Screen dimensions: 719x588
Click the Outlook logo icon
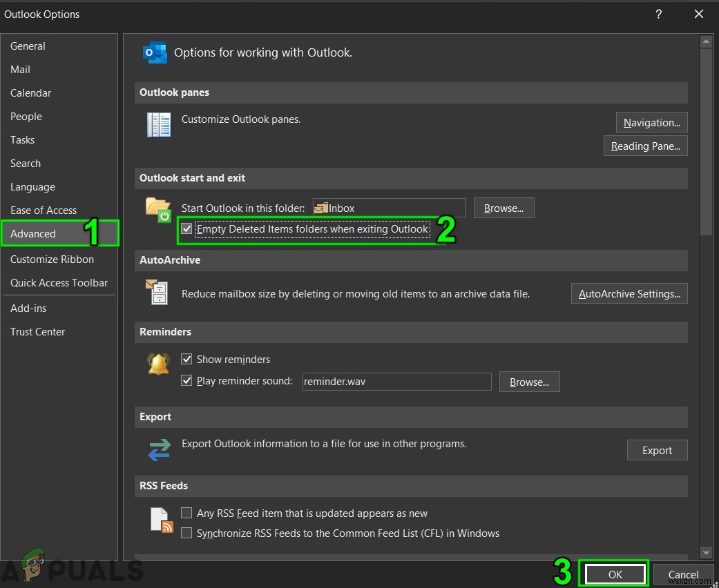pos(154,52)
